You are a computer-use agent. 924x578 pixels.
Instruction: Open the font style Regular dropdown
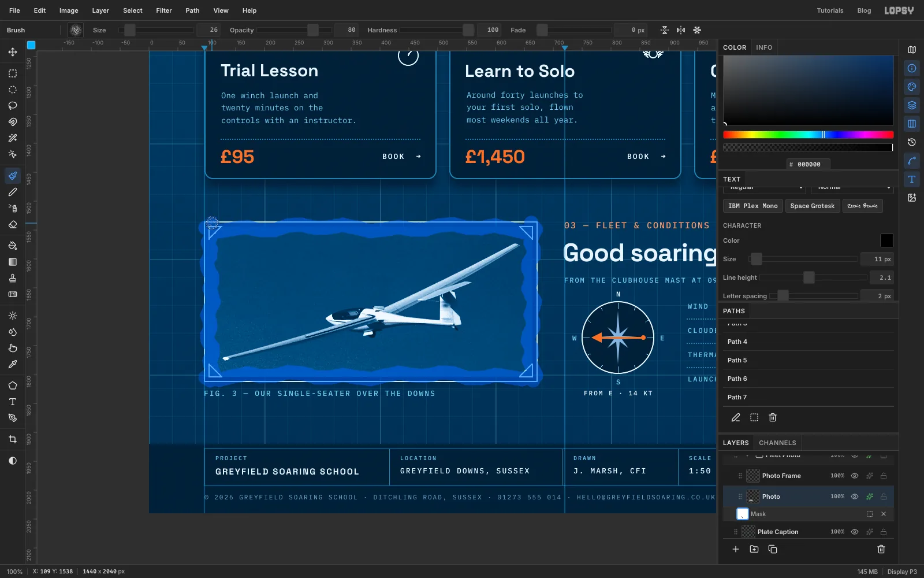[764, 188]
